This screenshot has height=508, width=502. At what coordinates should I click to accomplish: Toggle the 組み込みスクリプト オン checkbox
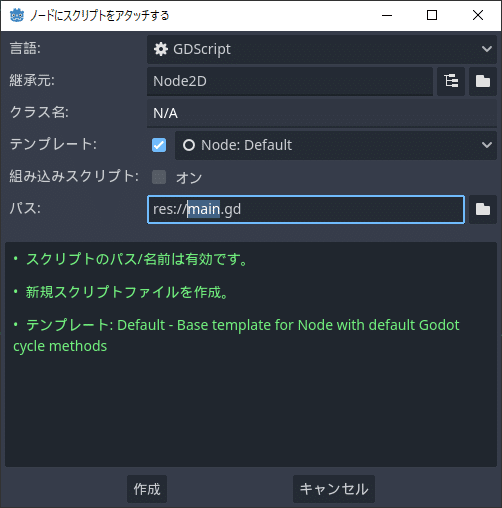click(x=159, y=177)
